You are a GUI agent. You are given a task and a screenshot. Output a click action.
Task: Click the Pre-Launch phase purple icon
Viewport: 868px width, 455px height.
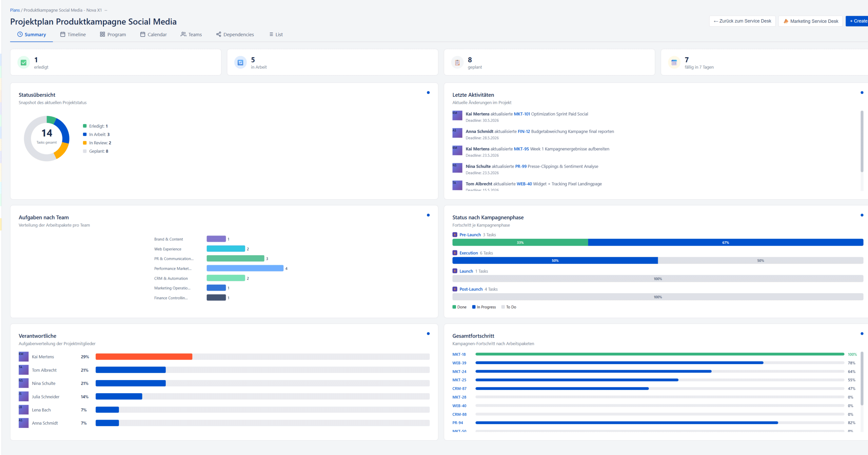click(x=455, y=235)
